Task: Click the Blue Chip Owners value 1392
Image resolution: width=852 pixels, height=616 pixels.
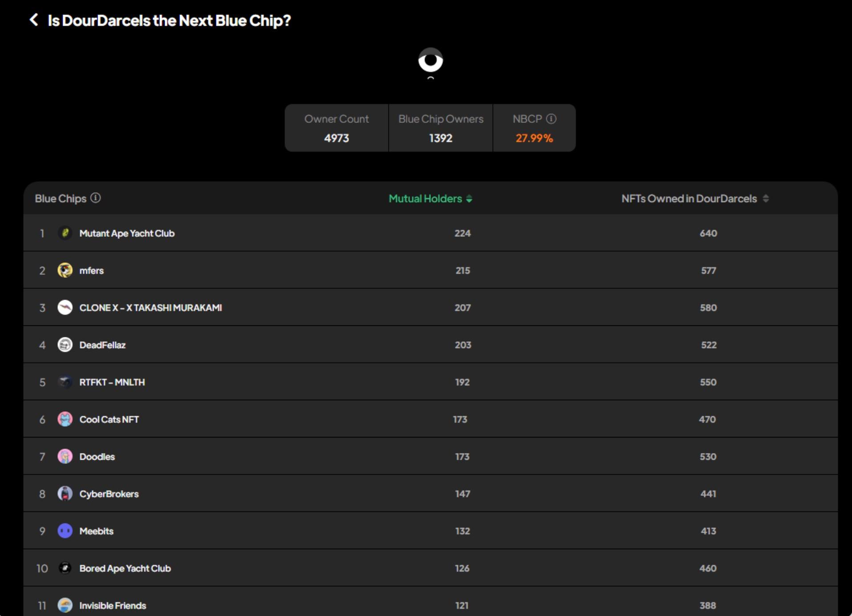Action: pos(441,138)
